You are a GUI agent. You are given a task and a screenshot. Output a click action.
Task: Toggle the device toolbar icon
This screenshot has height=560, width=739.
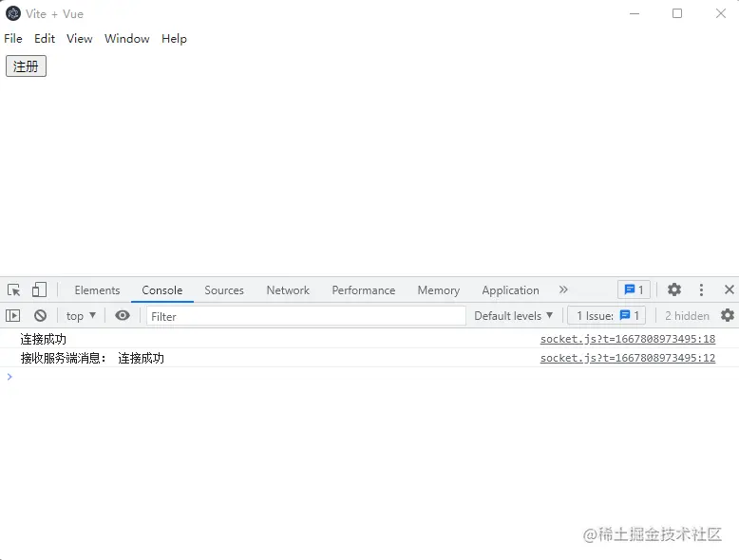[x=39, y=289]
